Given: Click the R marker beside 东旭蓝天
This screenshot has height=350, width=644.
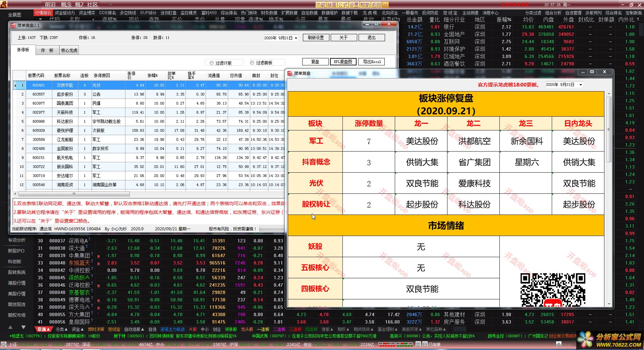Looking at the screenshot, I should point(99,264).
